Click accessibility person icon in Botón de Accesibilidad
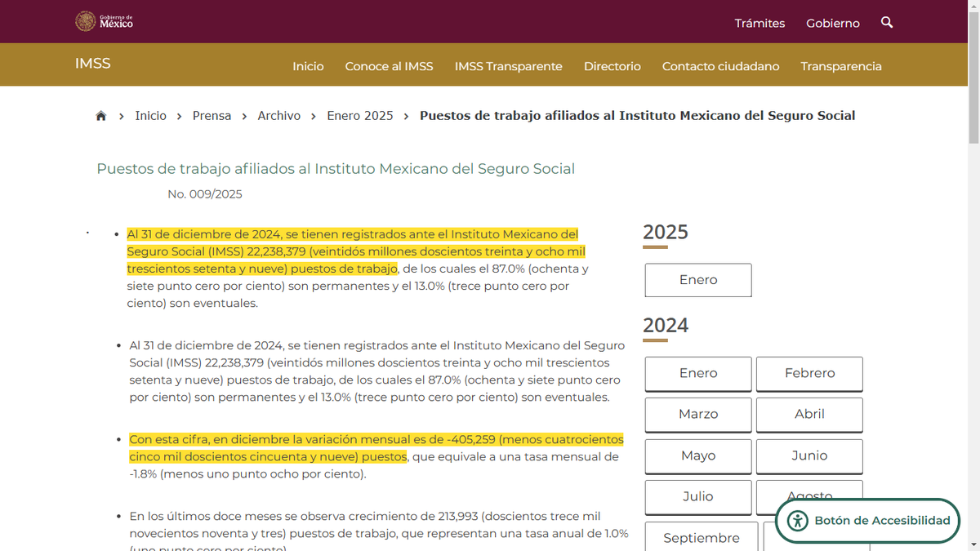This screenshot has height=551, width=980. 798,521
